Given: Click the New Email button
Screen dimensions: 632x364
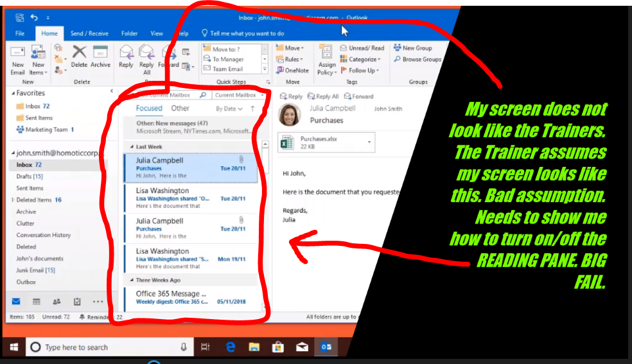Looking at the screenshot, I should (x=18, y=60).
